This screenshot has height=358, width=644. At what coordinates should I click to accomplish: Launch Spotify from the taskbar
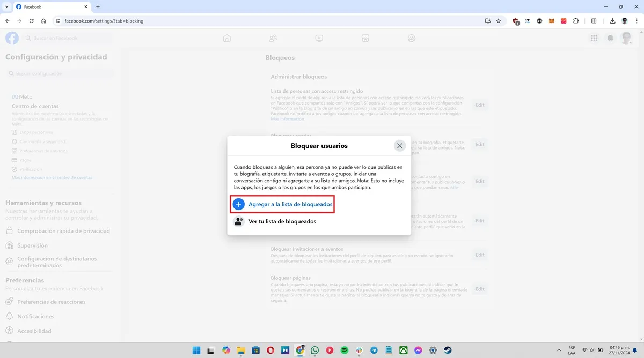tap(345, 350)
